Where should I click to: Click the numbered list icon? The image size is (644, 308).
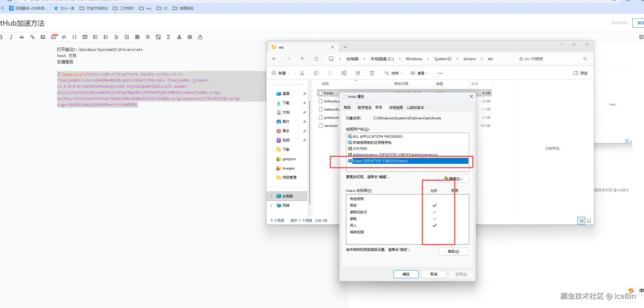point(106,37)
